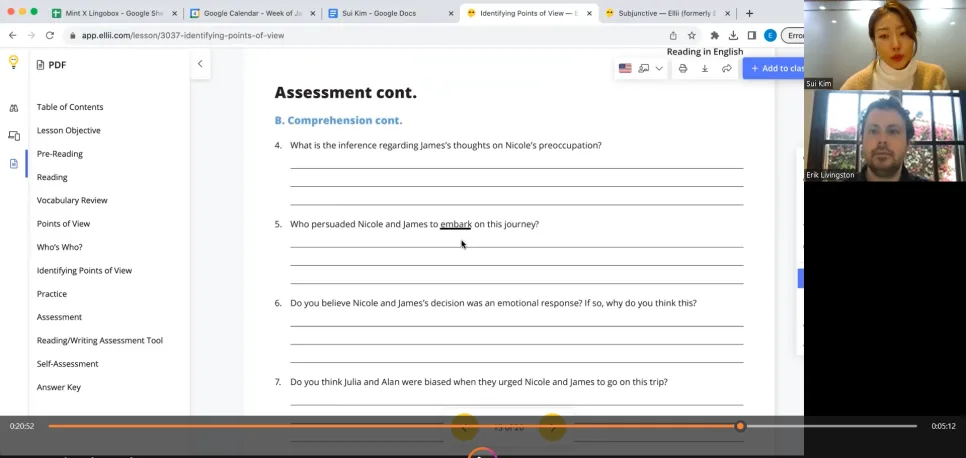Click question 6 about emotional response
966x458 pixels.
pyautogui.click(x=493, y=303)
